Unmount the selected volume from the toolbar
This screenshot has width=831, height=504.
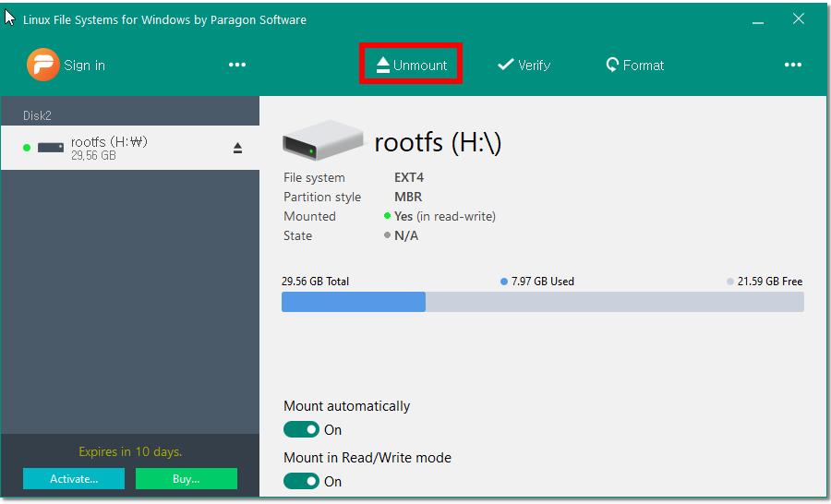[411, 65]
